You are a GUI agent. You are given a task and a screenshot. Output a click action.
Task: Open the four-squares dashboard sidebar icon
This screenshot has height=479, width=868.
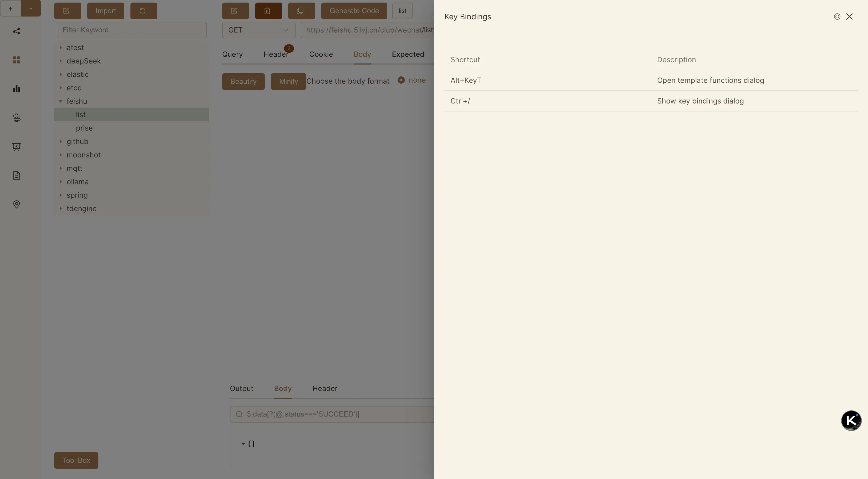pos(17,60)
